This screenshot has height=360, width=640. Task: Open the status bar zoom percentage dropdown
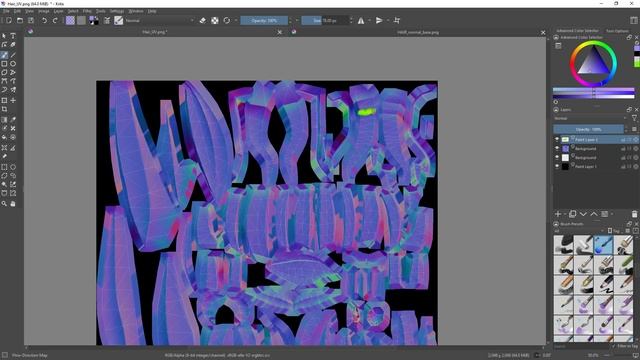point(594,356)
